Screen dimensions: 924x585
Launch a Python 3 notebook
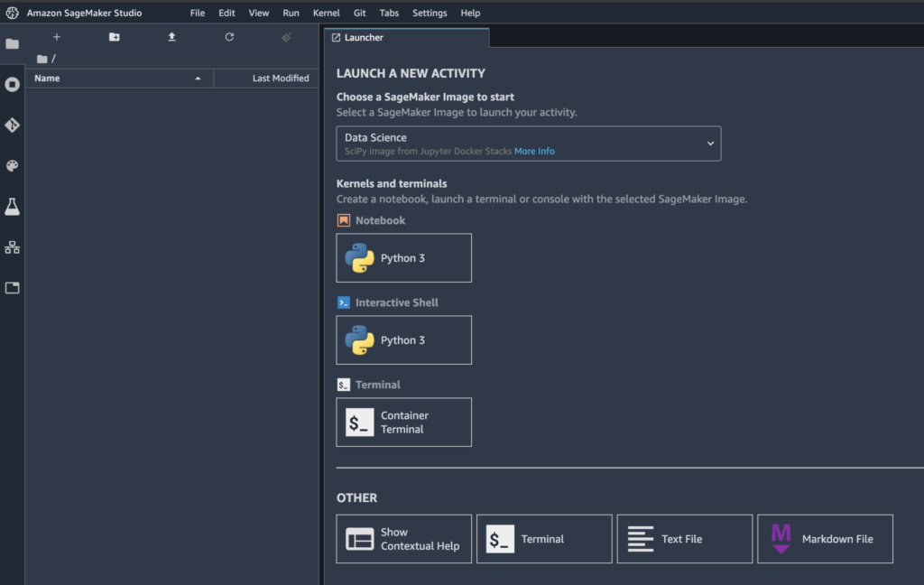pos(403,257)
